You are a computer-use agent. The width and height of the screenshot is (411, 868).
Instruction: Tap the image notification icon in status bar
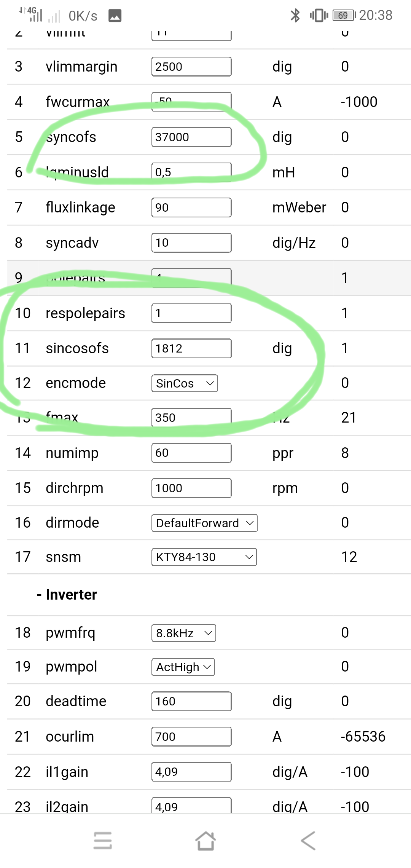point(115,16)
